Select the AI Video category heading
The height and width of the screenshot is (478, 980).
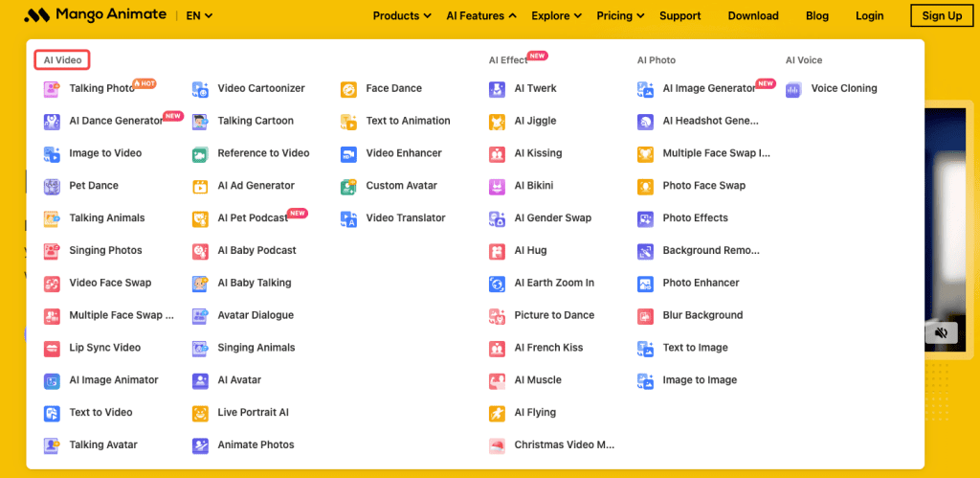click(x=62, y=60)
